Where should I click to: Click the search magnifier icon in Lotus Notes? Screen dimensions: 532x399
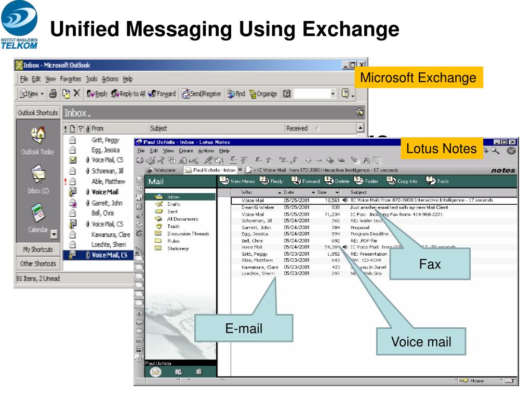point(495,150)
